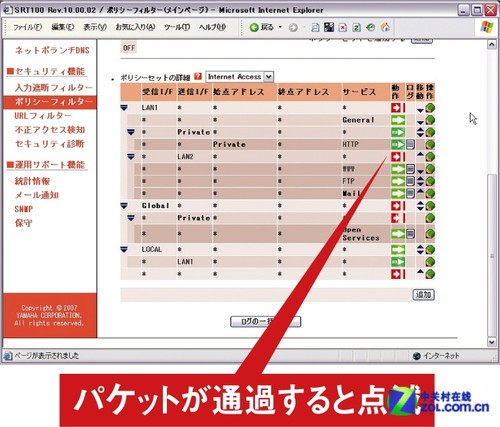The height and width of the screenshot is (427, 500).
Task: Open セキュリティ診断 sidebar link
Action: [x=50, y=144]
